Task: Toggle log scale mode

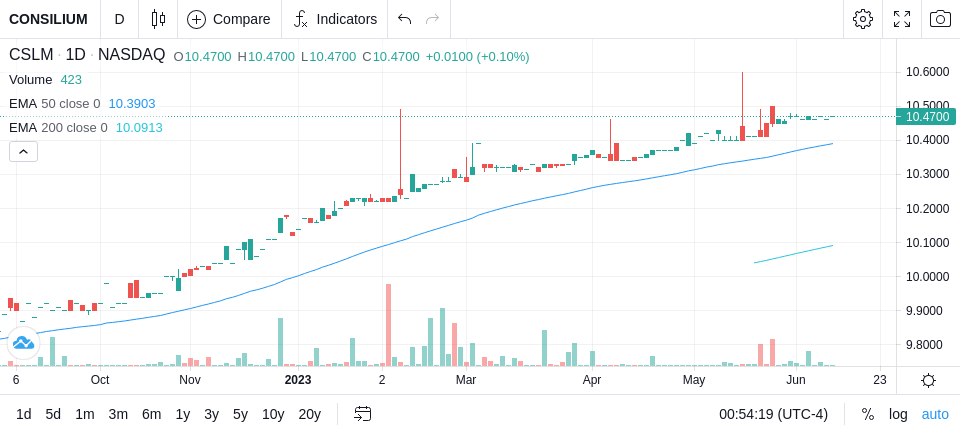Action: point(898,415)
